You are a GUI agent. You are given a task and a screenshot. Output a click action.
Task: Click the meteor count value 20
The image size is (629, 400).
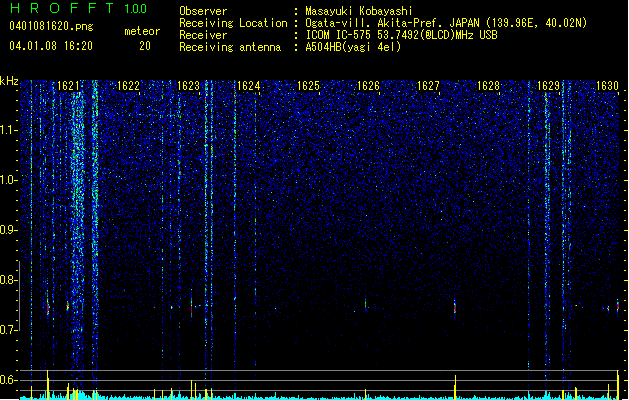[x=145, y=46]
